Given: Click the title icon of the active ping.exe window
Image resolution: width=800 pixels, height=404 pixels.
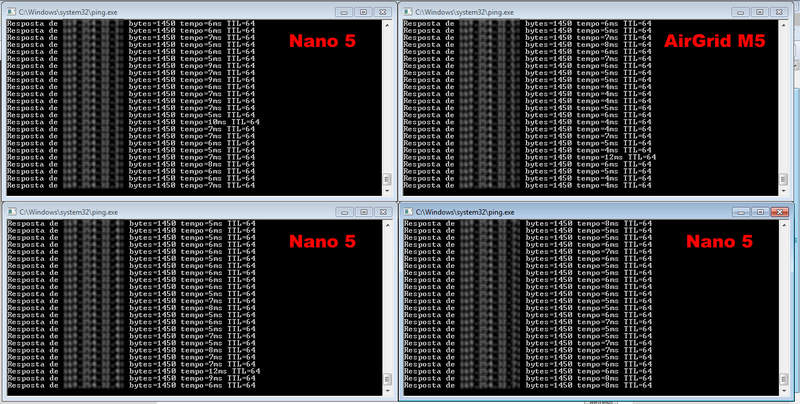Looking at the screenshot, I should (x=408, y=212).
